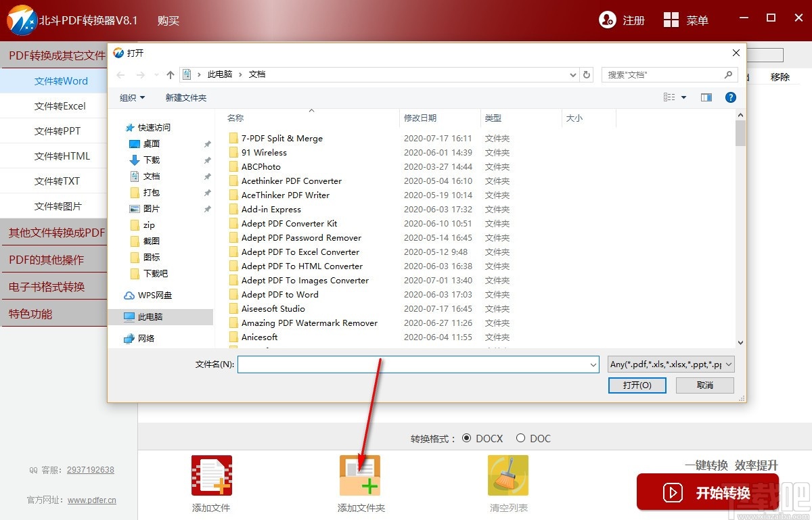Expand recent locations dropdown arrow
The image size is (812, 520).
click(155, 74)
